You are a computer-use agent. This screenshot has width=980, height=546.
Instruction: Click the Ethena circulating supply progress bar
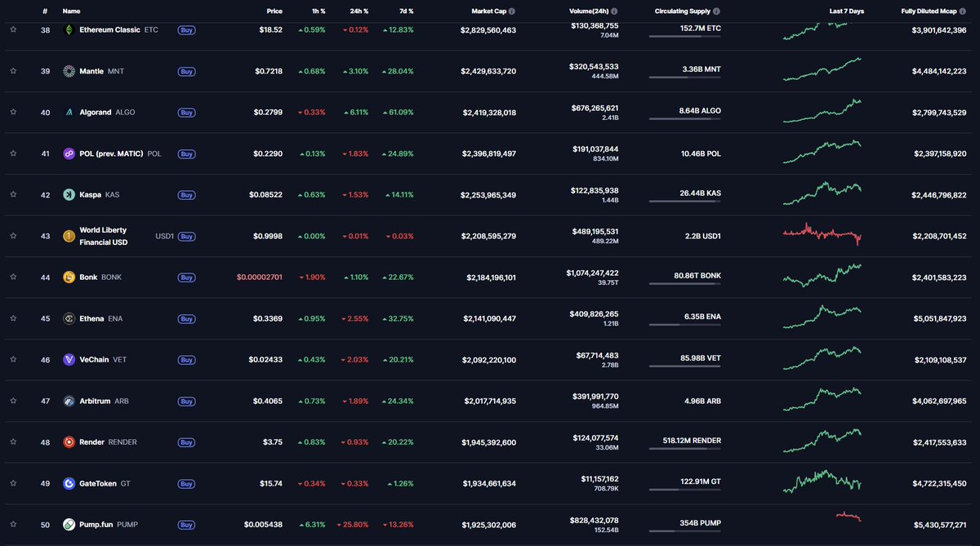[685, 326]
